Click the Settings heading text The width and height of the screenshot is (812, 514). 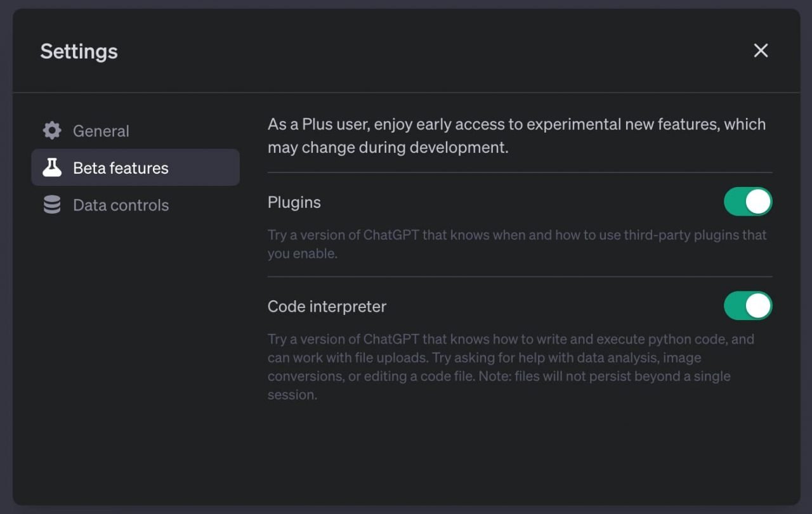(x=79, y=51)
